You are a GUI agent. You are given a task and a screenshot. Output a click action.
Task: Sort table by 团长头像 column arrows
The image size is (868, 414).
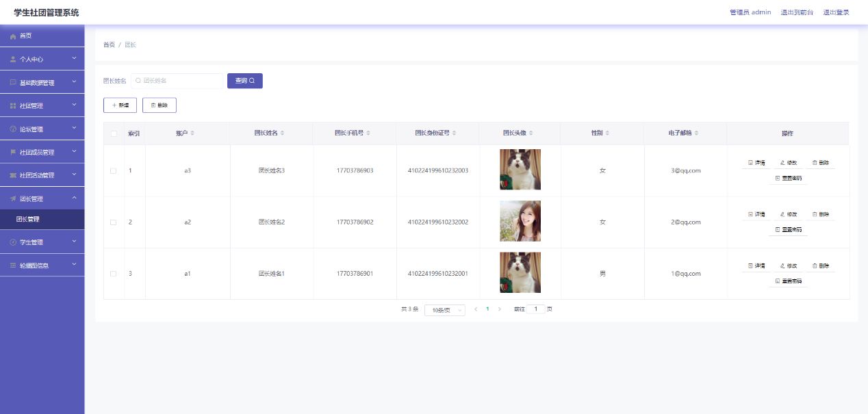[x=531, y=133]
